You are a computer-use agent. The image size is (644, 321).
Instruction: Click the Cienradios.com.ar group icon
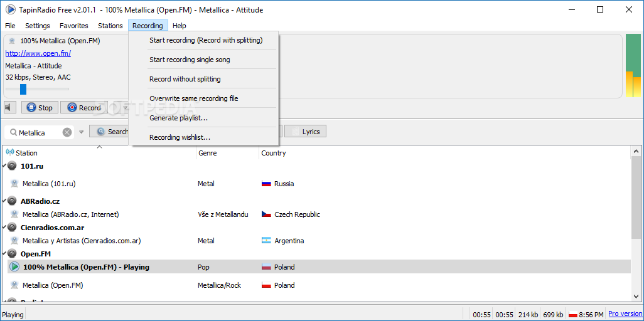(x=12, y=228)
